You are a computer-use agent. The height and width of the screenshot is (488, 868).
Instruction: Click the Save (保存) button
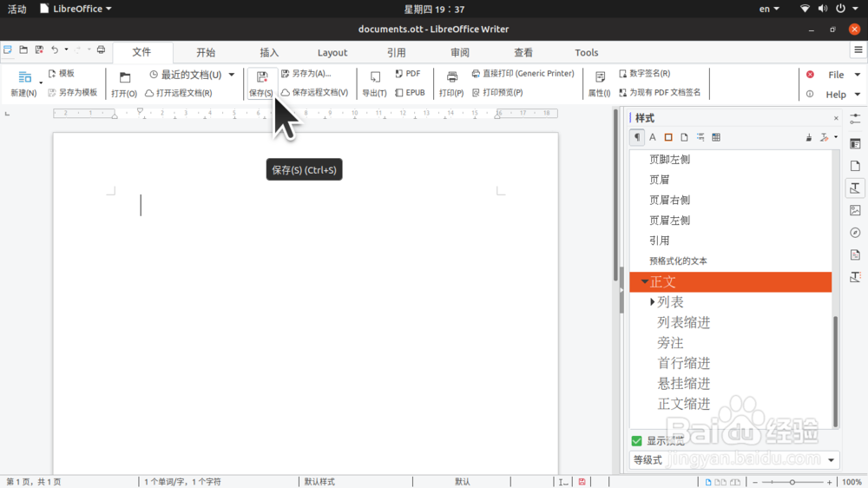pos(260,83)
